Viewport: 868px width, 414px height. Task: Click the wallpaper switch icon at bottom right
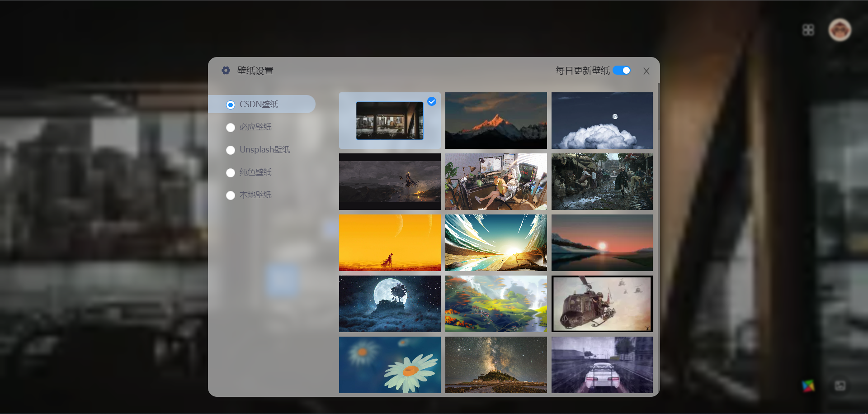click(x=840, y=385)
